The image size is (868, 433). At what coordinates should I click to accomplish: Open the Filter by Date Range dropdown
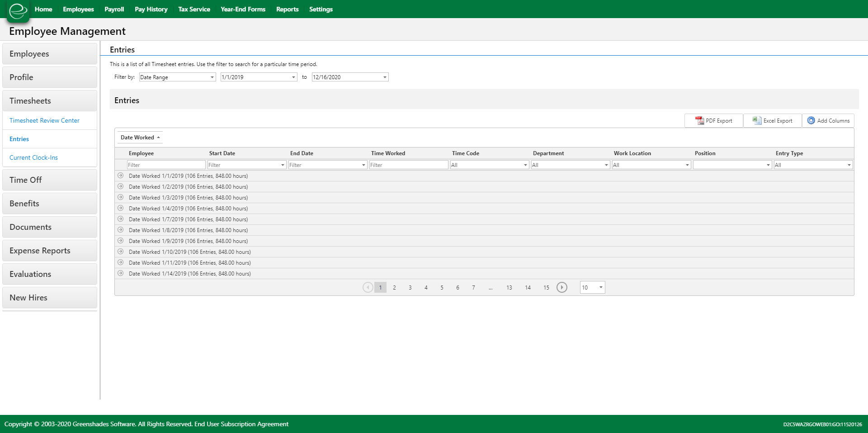pyautogui.click(x=212, y=77)
